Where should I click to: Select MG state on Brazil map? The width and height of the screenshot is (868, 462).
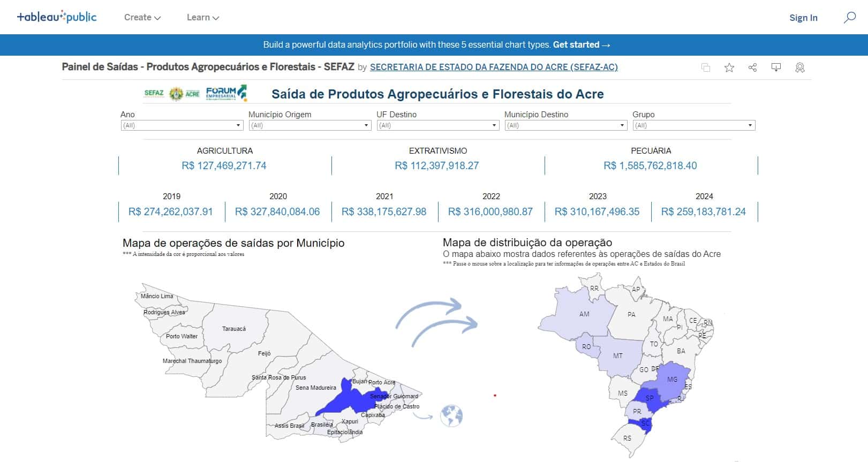(673, 379)
